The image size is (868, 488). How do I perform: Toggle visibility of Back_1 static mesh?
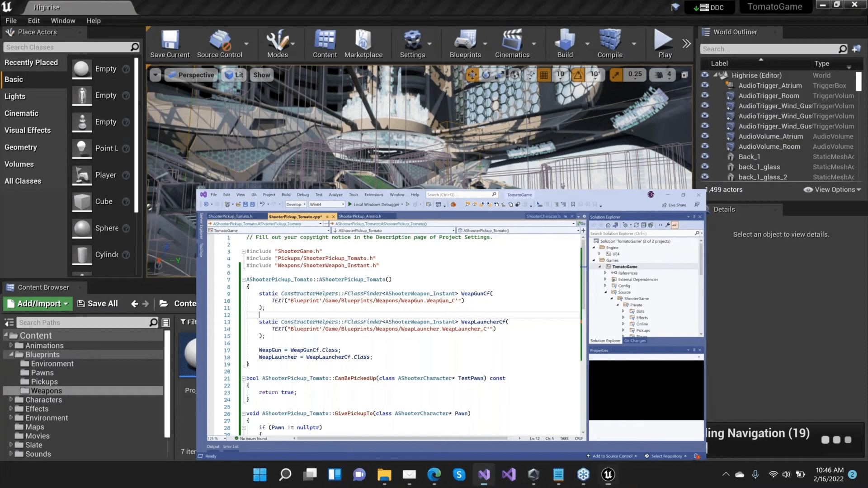(x=705, y=156)
